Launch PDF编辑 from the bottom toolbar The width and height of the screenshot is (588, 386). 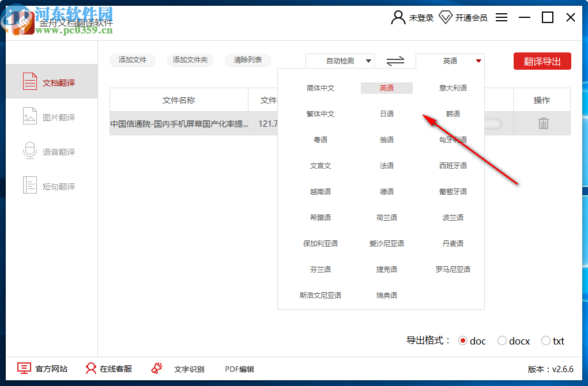click(239, 369)
